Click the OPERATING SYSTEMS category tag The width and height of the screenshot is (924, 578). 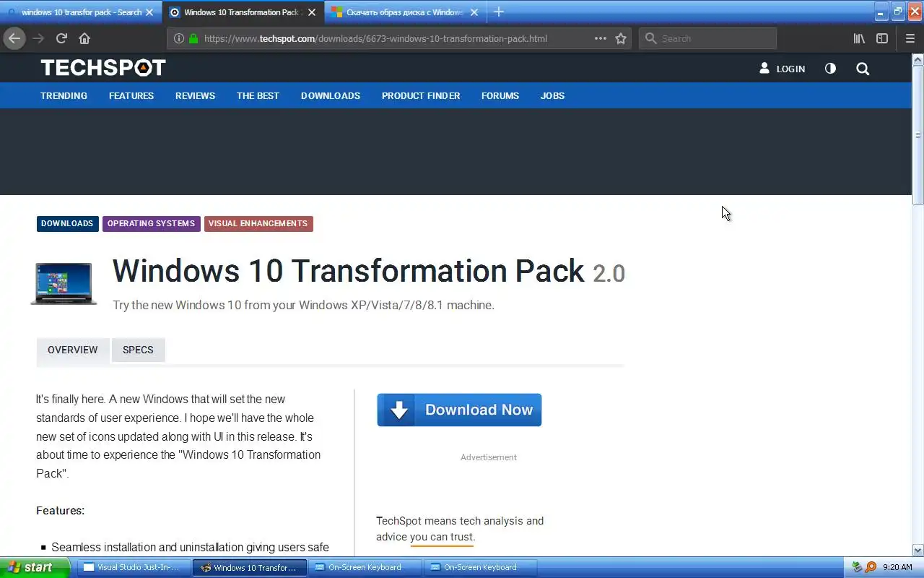click(x=151, y=223)
